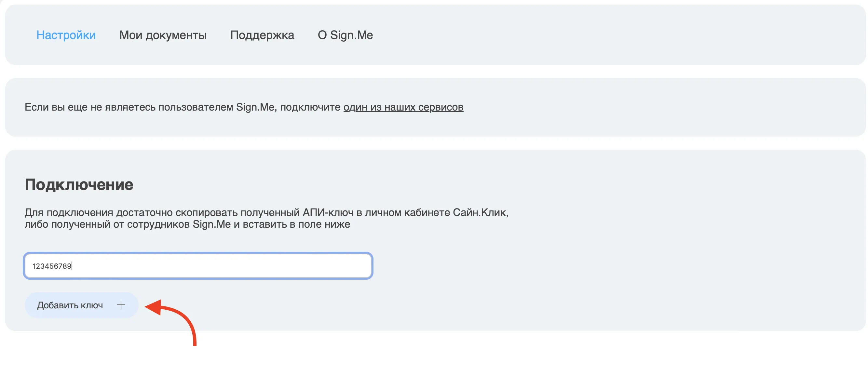Focus the API key input field

(198, 266)
